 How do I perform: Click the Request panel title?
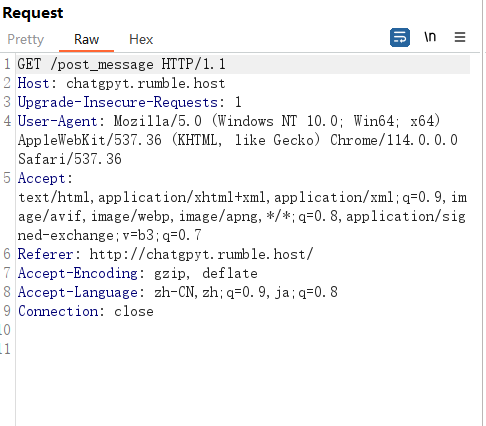[33, 13]
